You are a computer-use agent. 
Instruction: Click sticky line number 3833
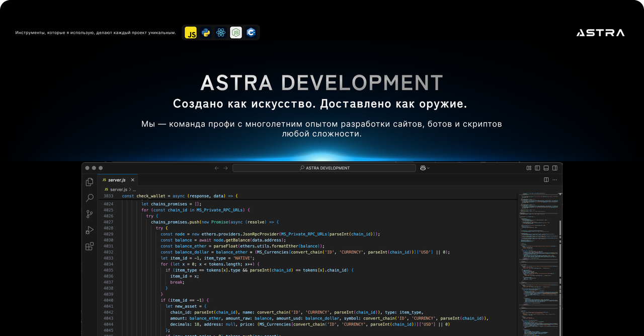coord(108,196)
